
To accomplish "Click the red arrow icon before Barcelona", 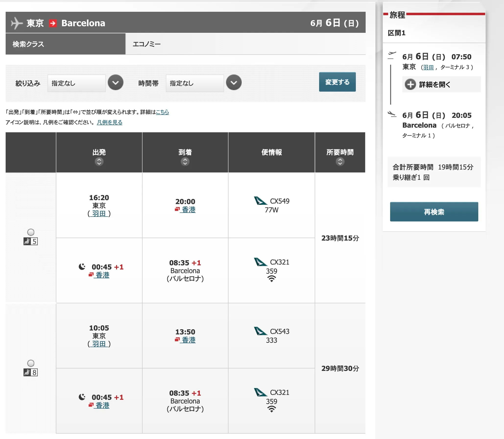I will coord(53,23).
